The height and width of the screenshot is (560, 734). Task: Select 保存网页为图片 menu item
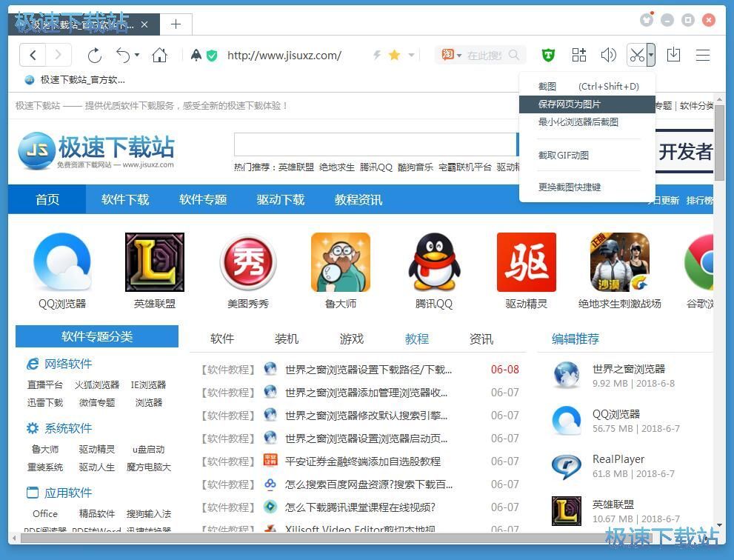(569, 104)
